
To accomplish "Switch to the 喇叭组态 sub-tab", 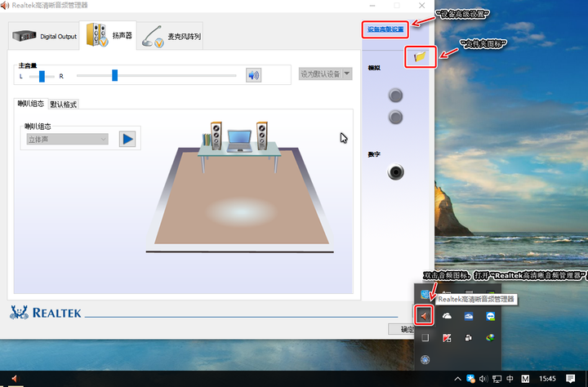I will click(31, 104).
